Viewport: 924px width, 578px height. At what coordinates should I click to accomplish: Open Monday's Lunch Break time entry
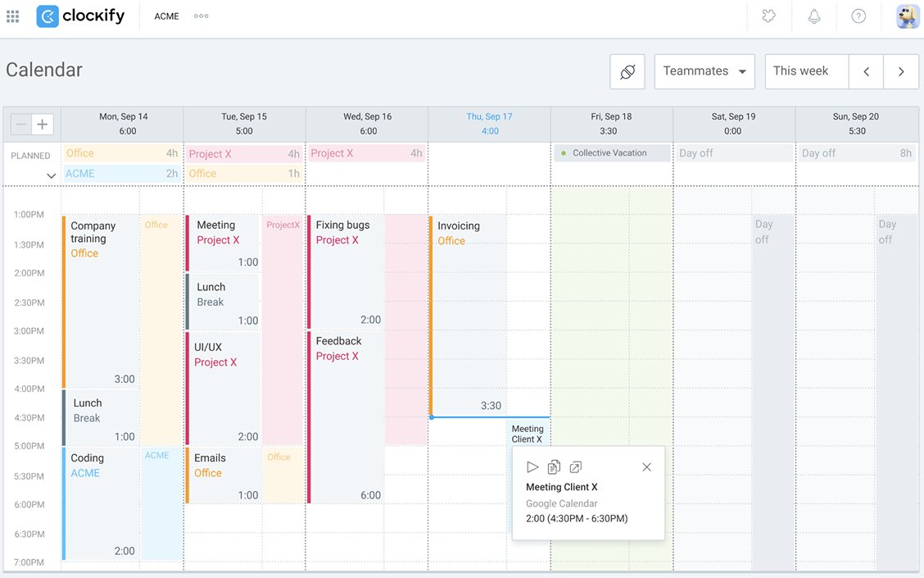100,417
